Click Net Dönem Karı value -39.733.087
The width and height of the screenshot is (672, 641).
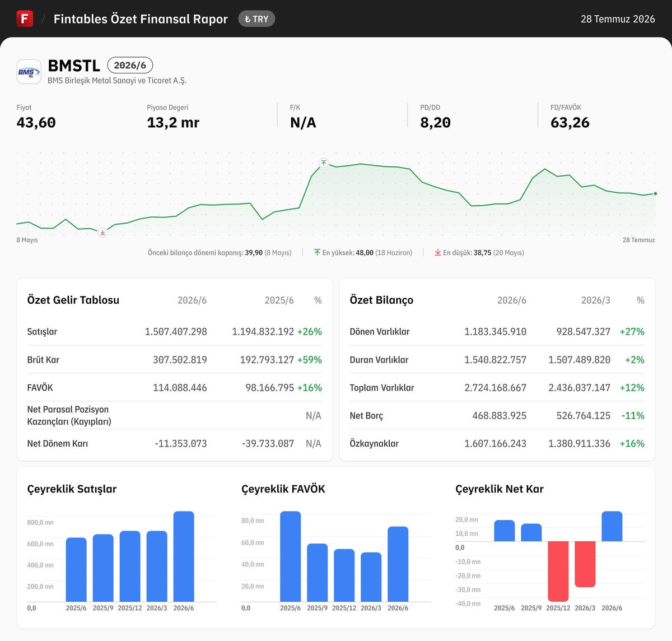(268, 444)
